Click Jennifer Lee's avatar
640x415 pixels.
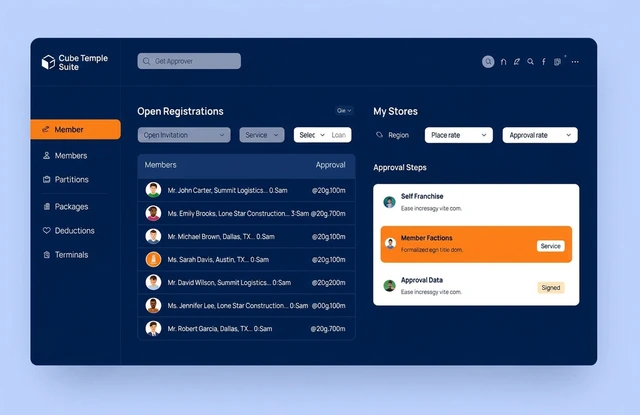point(153,305)
